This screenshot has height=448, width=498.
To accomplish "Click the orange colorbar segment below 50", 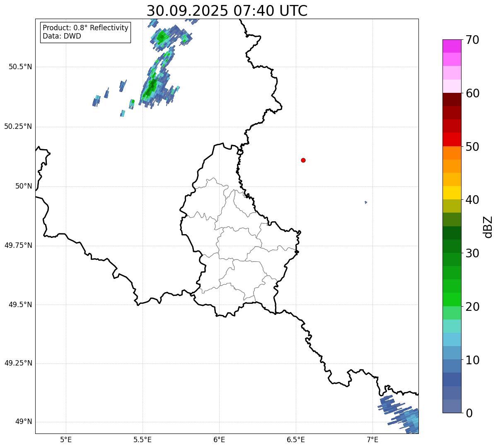I will 452,153.
